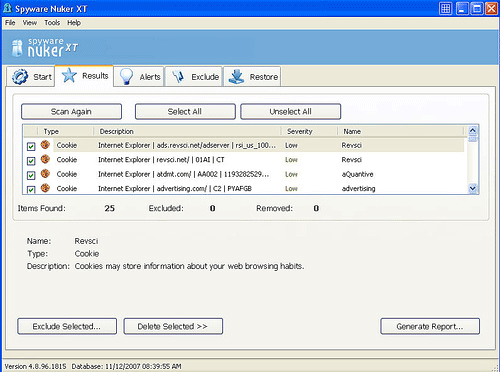Sort by the Name column header
This screenshot has width=500, height=372.
[401, 131]
